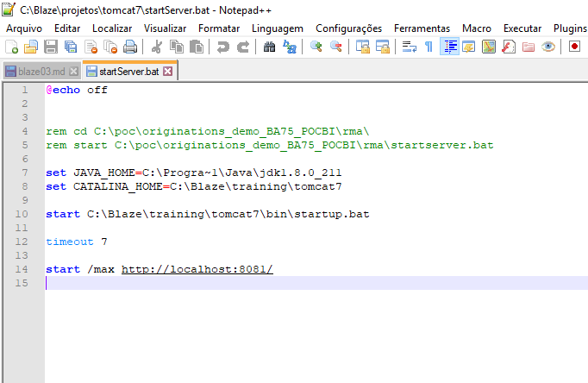Start macro recording with red dot
The image size is (588, 383).
(x=574, y=47)
